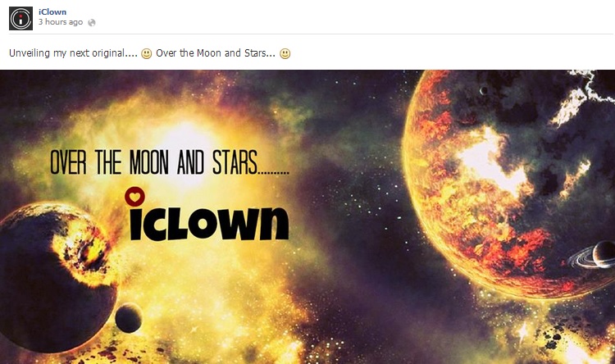Click the 'OVER THE MOON AND STARS' title in image
The image size is (615, 364).
(170, 162)
